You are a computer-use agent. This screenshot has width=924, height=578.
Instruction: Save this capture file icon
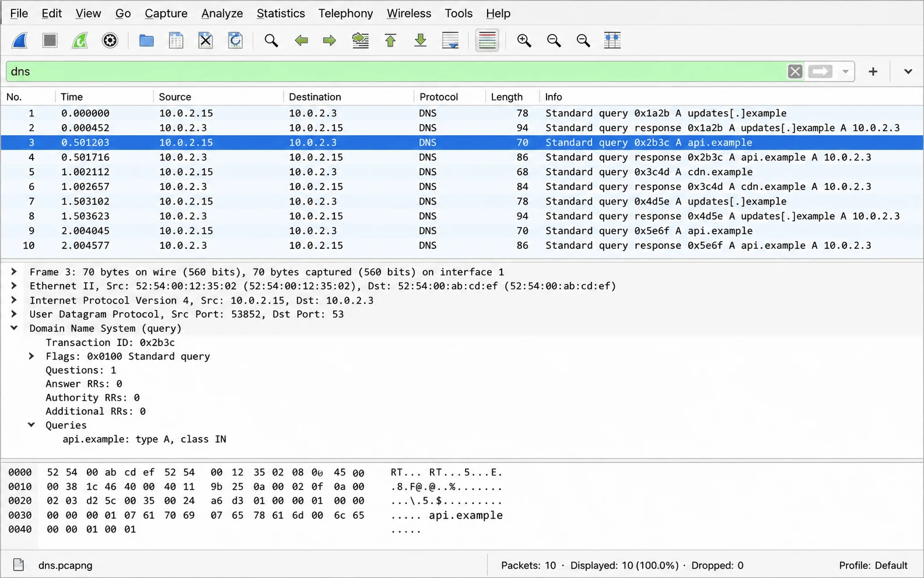176,41
